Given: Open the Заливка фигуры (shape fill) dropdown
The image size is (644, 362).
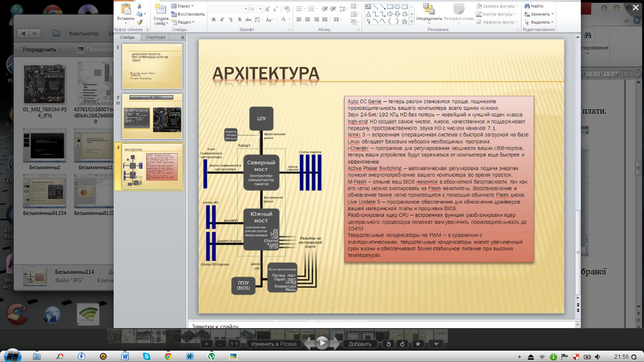Looking at the screenshot, I should coord(496,6).
